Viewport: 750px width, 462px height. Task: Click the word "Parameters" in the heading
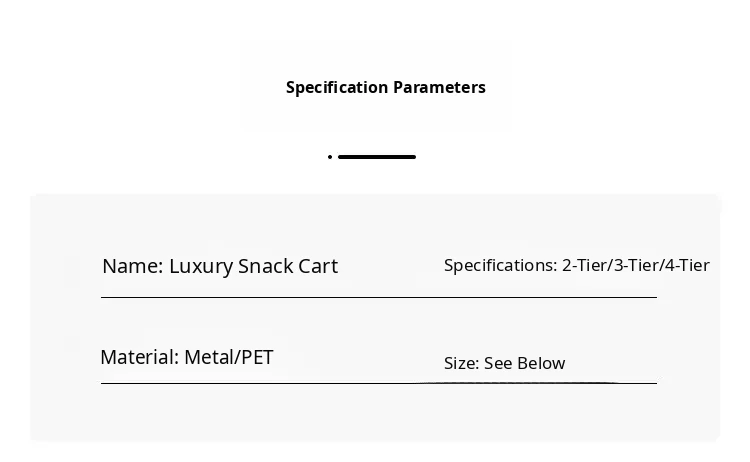point(439,87)
